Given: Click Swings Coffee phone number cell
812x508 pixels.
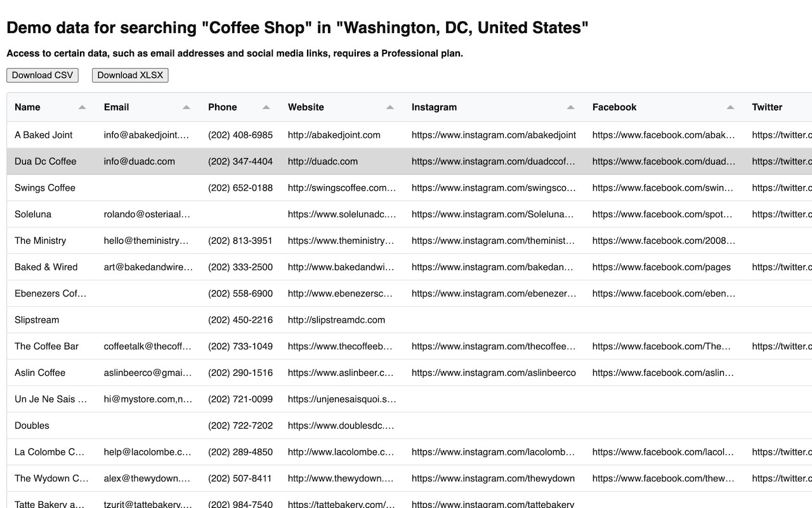Looking at the screenshot, I should [240, 188].
